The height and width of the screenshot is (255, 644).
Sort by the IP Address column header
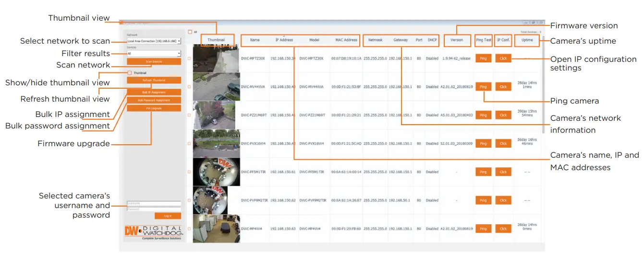click(x=284, y=40)
